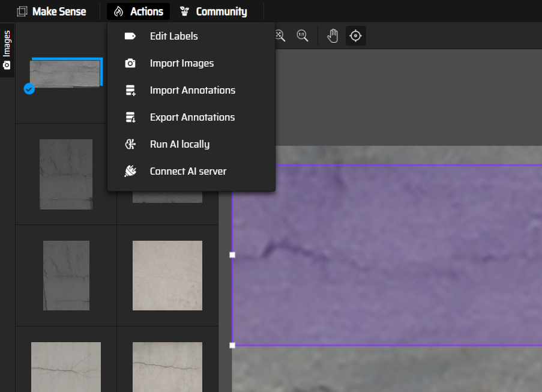This screenshot has width=542, height=392.
Task: Click the Make Sense logo
Action: pyautogui.click(x=52, y=11)
